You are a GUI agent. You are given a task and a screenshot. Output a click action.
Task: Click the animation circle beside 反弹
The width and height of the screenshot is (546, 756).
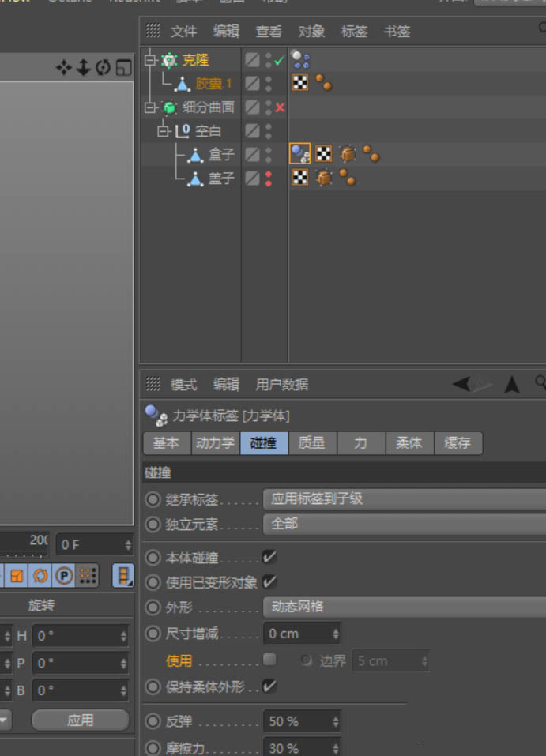point(153,721)
